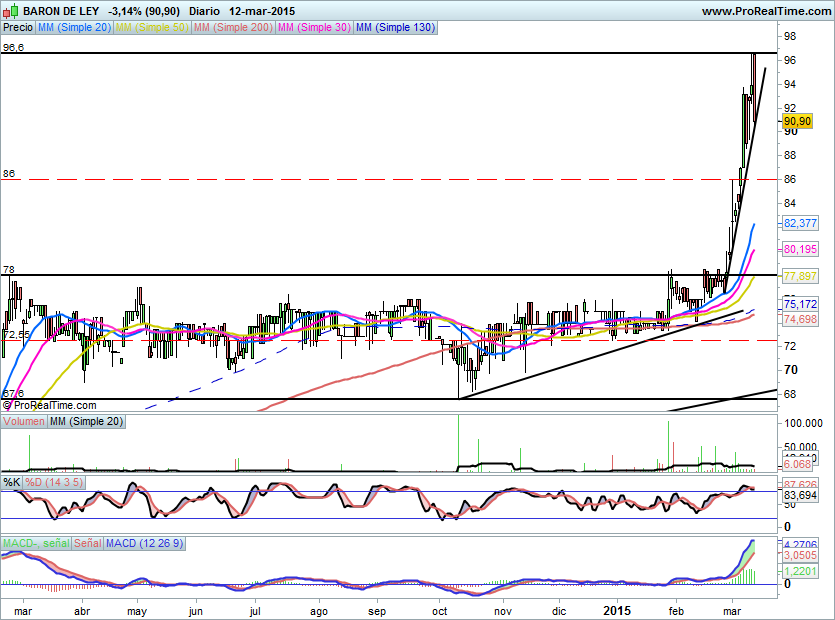Click the %K stochastic label

(12, 482)
